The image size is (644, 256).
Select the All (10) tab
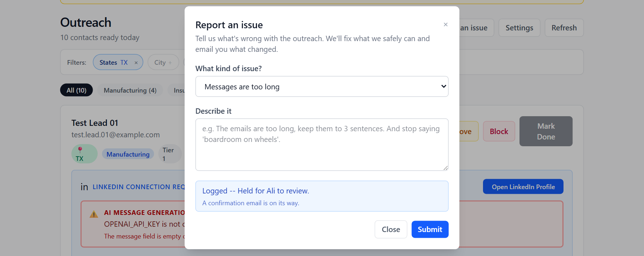(76, 90)
